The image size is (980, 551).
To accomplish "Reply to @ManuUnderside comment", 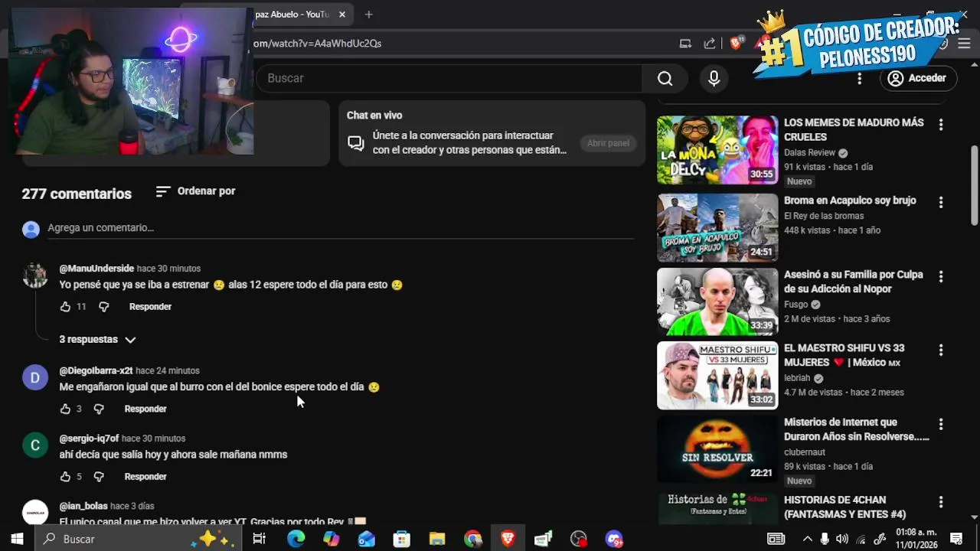I will coord(150,307).
